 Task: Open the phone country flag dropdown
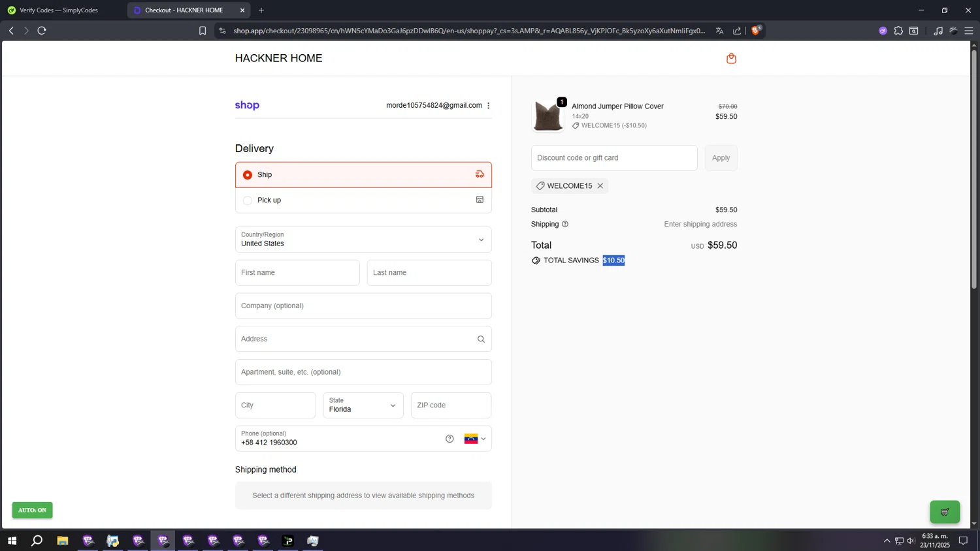tap(475, 439)
